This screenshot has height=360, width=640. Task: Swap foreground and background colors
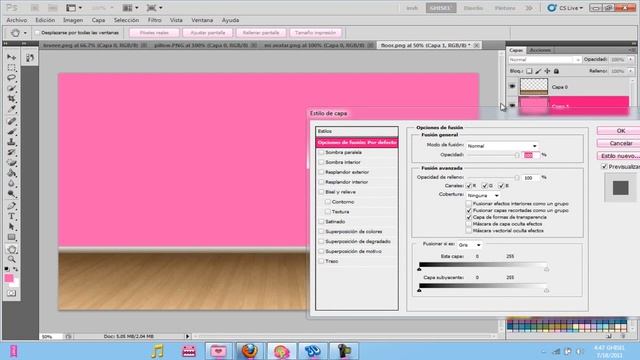coord(16,269)
